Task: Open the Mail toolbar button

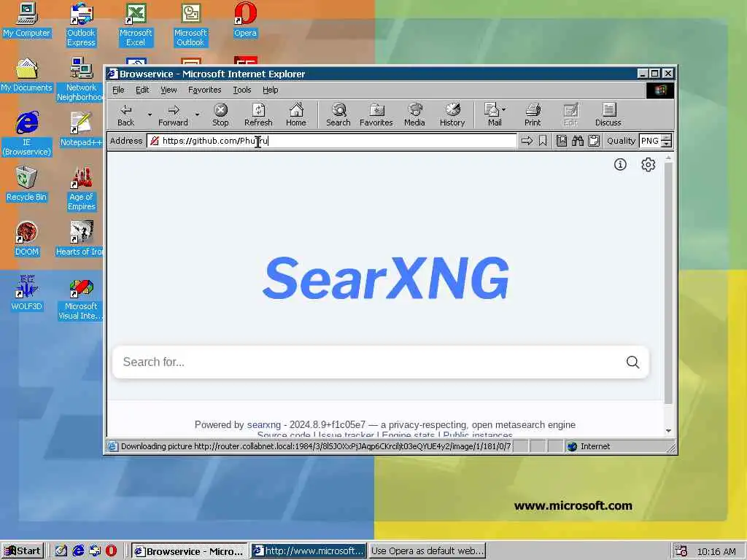Action: (x=492, y=115)
